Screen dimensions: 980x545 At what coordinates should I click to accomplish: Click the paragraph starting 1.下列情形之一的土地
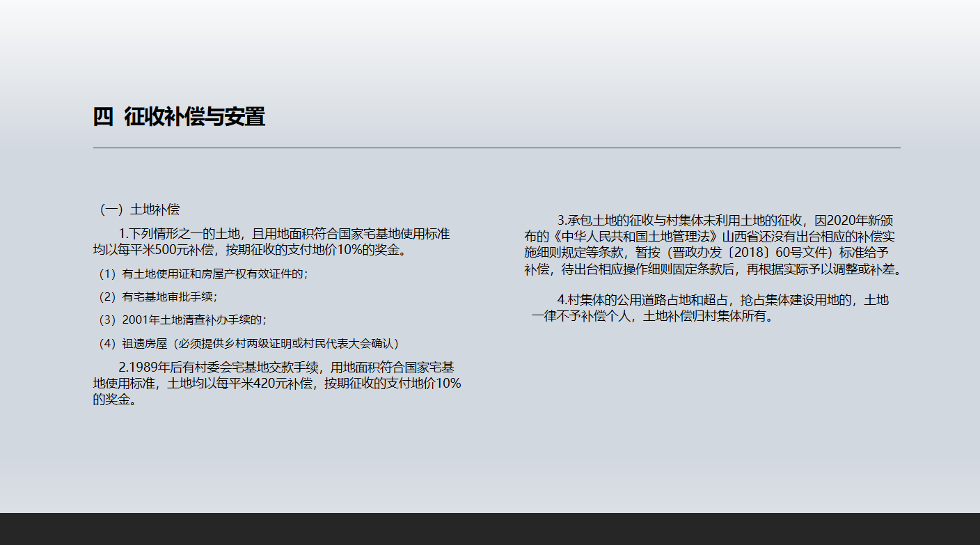point(271,242)
